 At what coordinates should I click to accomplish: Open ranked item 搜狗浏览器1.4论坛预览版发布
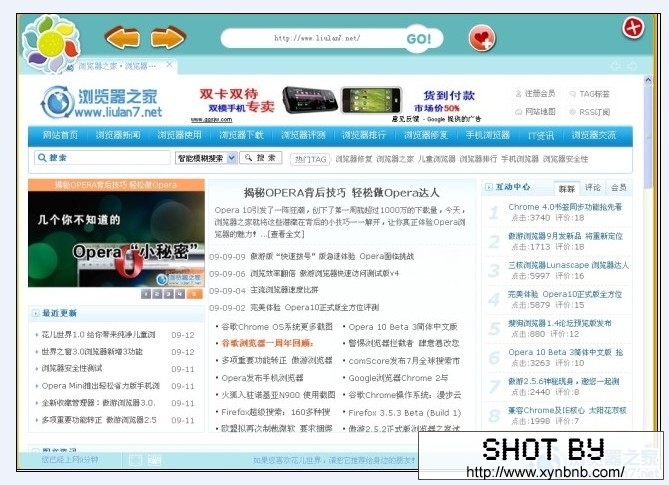[x=559, y=323]
